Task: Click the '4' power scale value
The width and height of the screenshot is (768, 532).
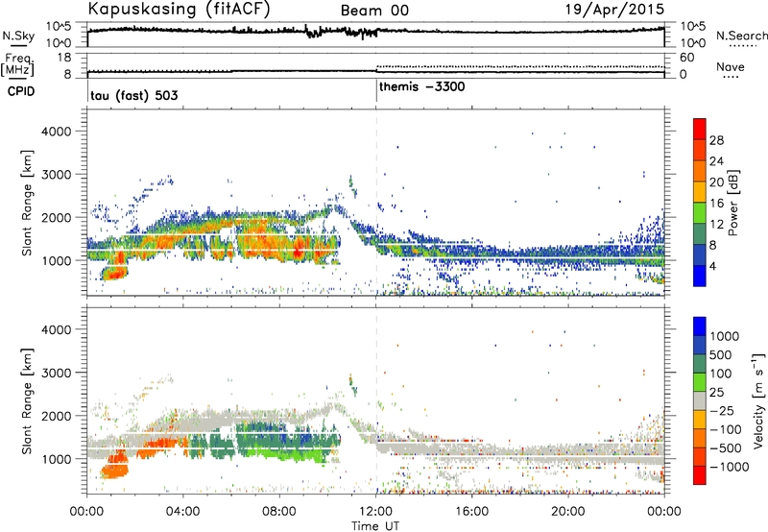Action: tap(712, 266)
